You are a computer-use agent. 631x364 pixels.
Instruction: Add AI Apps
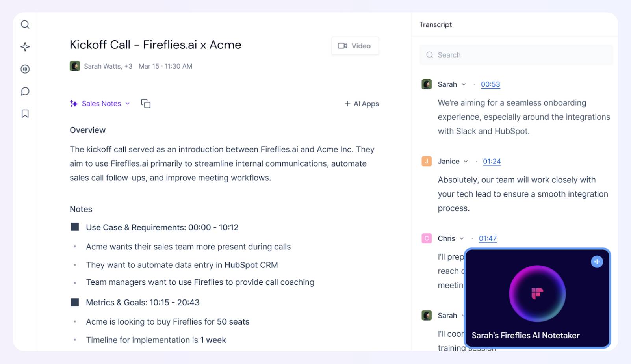pos(362,104)
